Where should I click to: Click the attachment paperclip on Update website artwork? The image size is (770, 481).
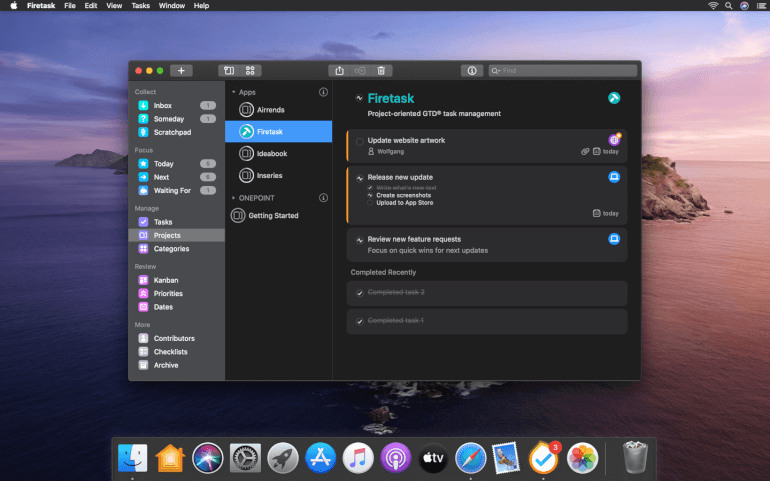click(585, 151)
